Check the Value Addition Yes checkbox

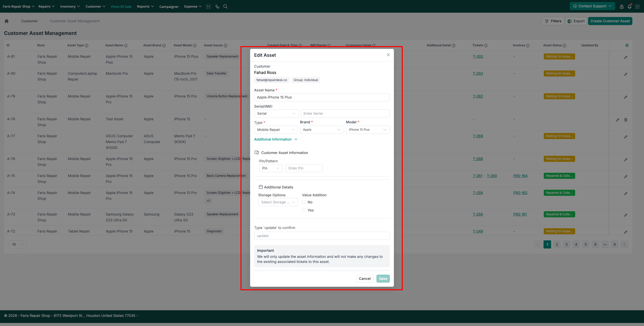point(304,210)
